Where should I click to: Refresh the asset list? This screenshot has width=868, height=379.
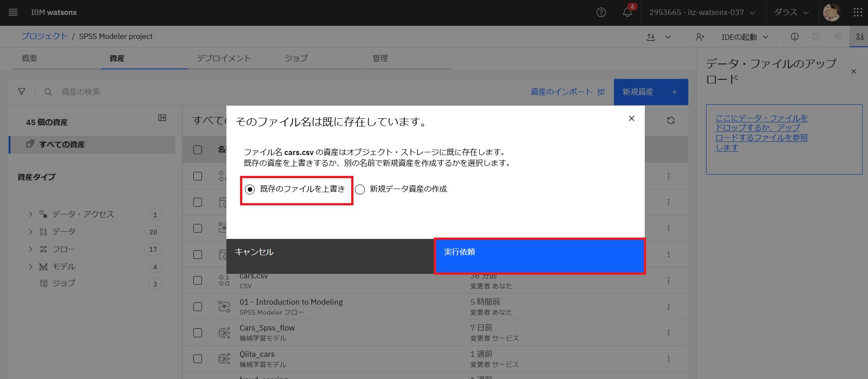coord(671,120)
